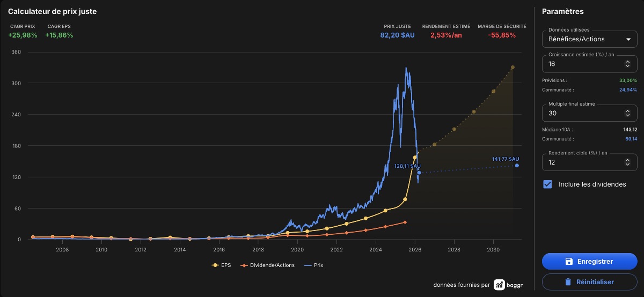The height and width of the screenshot is (297, 644).
Task: Click the 141,77 $AU target price point
Action: pyautogui.click(x=517, y=166)
